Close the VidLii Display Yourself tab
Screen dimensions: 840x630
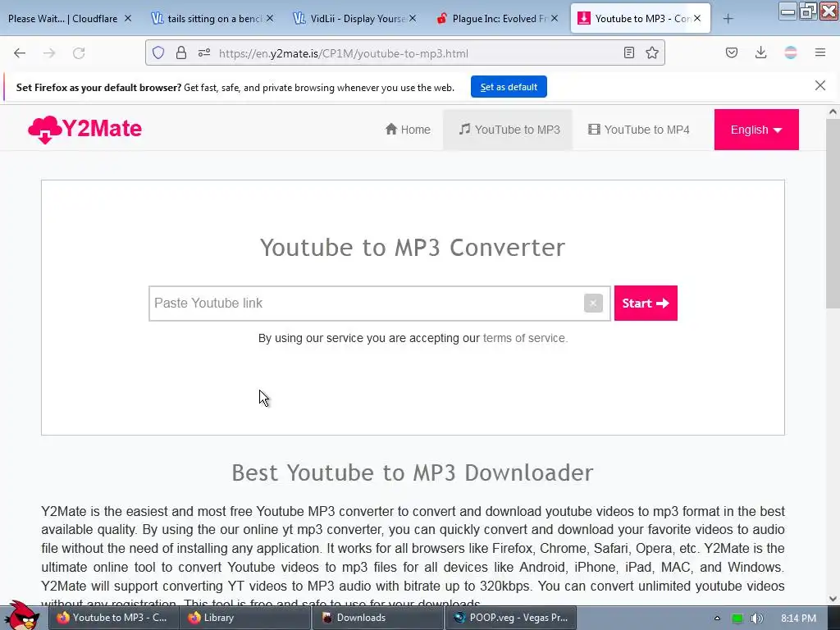[x=412, y=18]
